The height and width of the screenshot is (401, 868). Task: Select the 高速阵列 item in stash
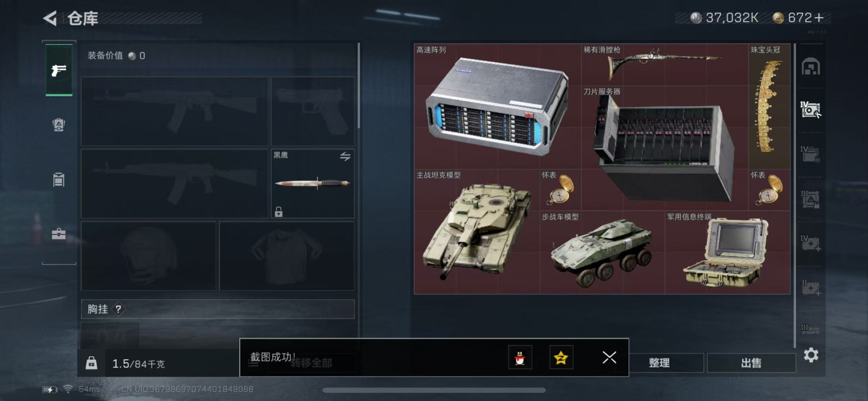tap(497, 106)
